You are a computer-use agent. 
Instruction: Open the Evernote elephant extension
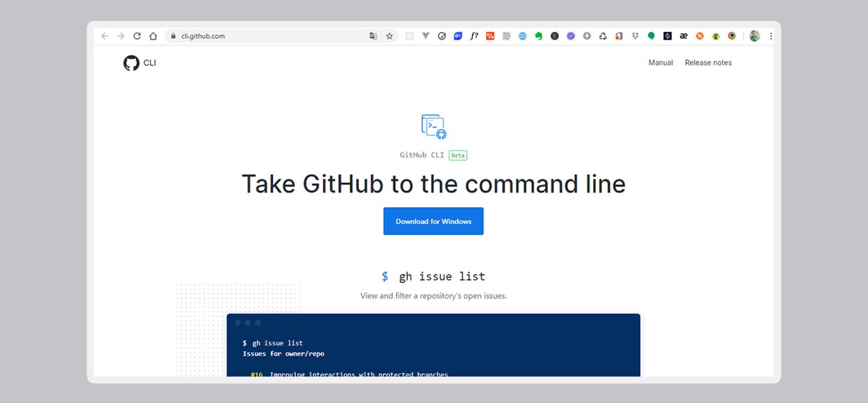pos(538,36)
